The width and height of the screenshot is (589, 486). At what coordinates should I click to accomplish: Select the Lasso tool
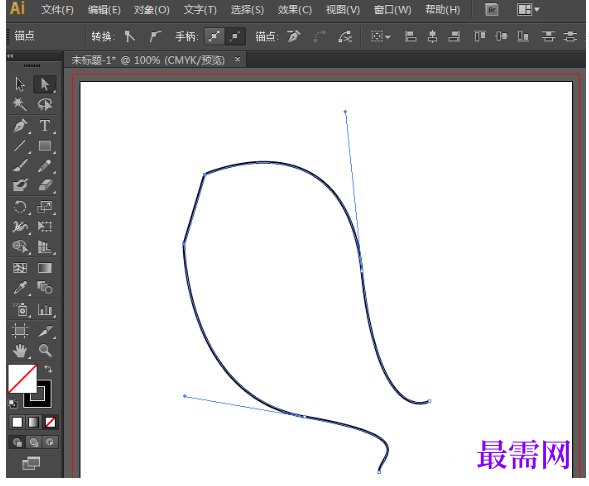tap(45, 104)
